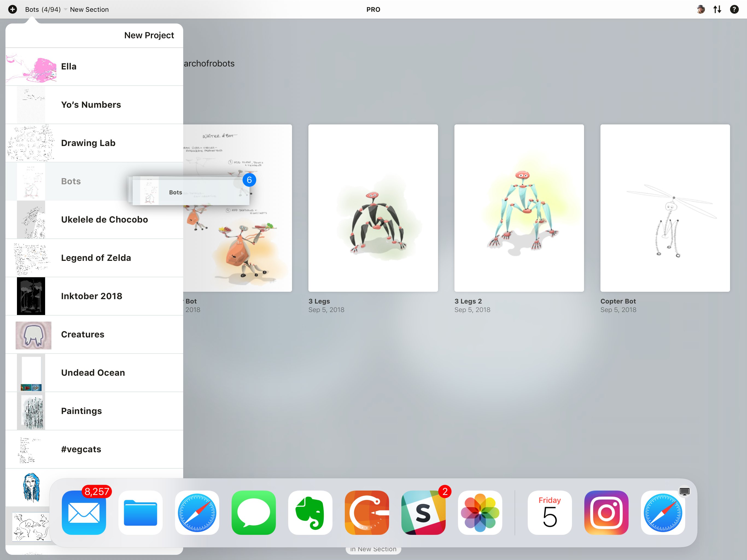Choose the Inktober 2018 project
Viewport: 747px width, 560px height.
coord(94,296)
